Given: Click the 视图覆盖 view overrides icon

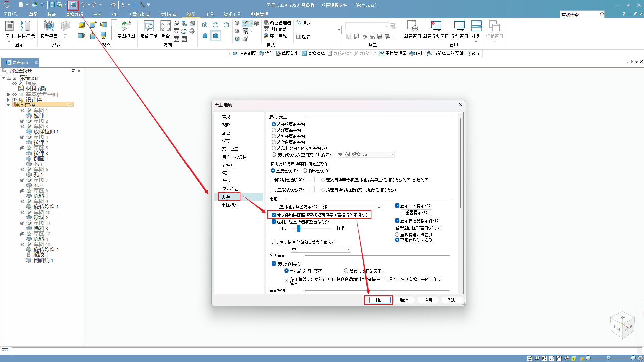Looking at the screenshot, I should 275,29.
